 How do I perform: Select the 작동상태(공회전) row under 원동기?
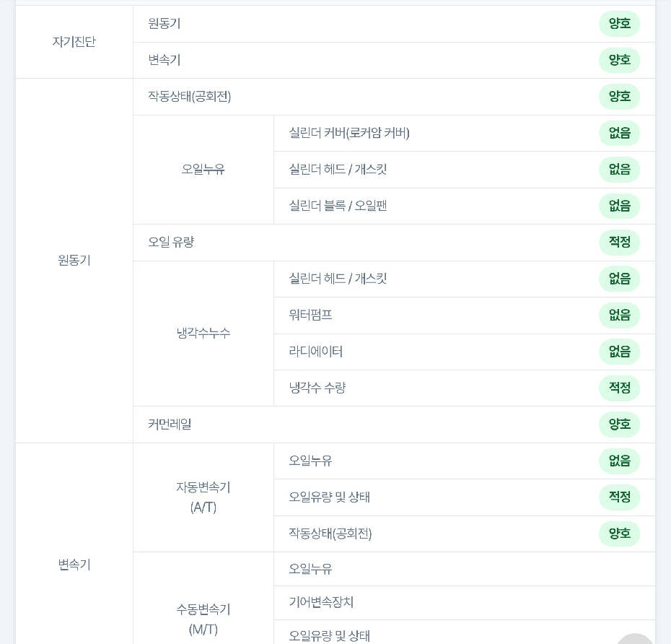pyautogui.click(x=394, y=97)
